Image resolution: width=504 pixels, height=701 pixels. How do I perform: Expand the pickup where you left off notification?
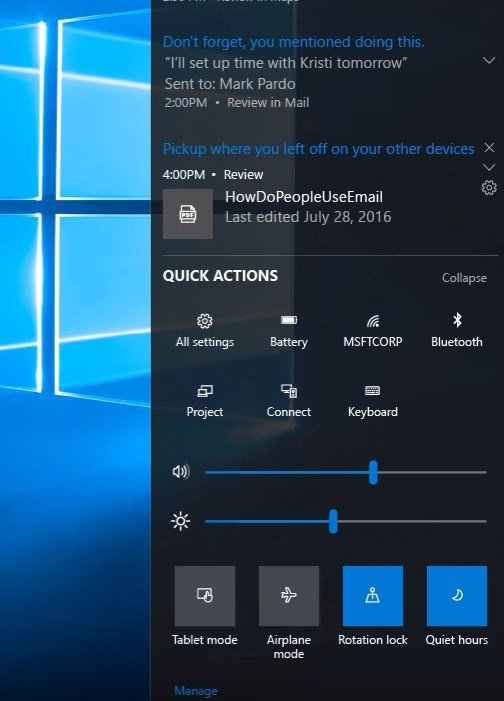coord(489,167)
